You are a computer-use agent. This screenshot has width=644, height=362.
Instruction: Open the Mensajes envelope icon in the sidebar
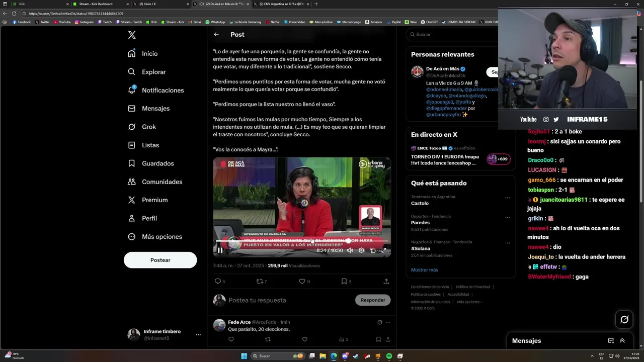132,108
